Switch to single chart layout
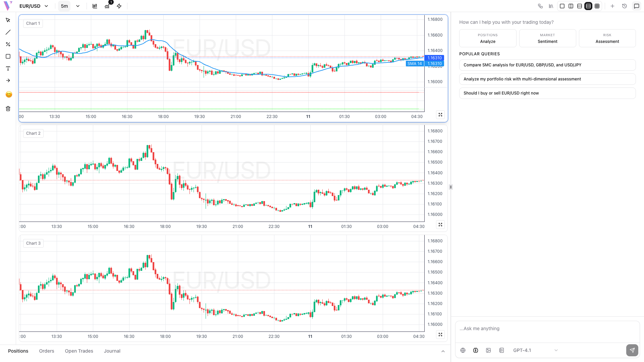The width and height of the screenshot is (644, 362). pos(562,6)
